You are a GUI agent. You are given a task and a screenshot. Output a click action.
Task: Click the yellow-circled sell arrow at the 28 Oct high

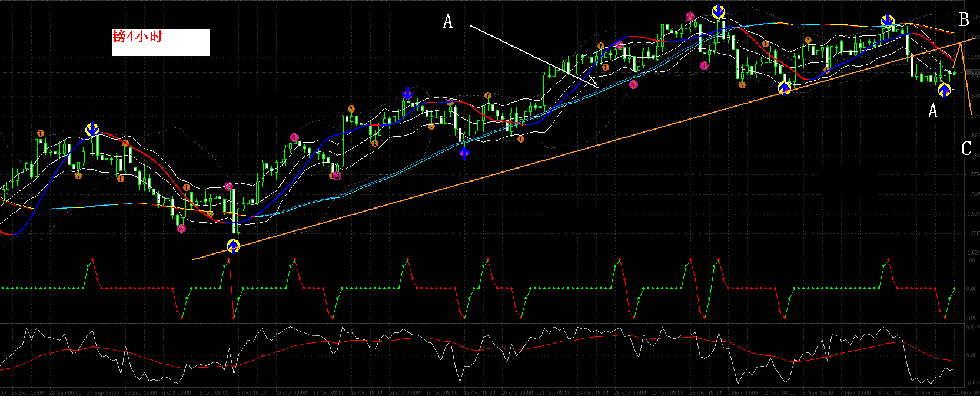718,12
